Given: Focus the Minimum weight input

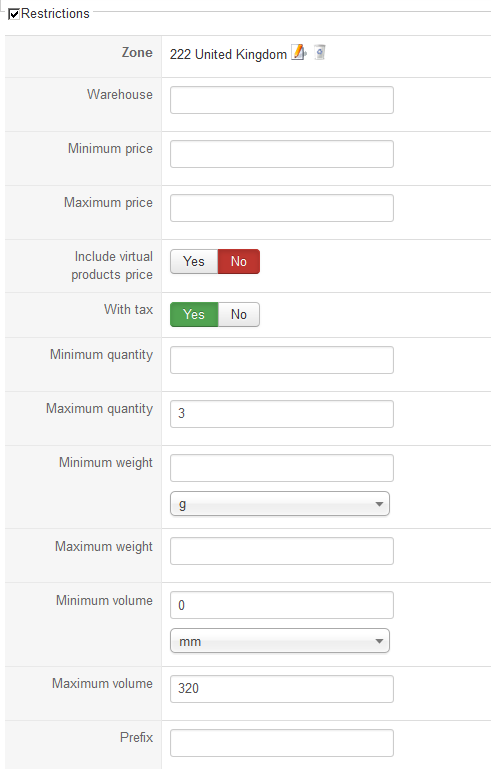Looking at the screenshot, I should click(282, 468).
